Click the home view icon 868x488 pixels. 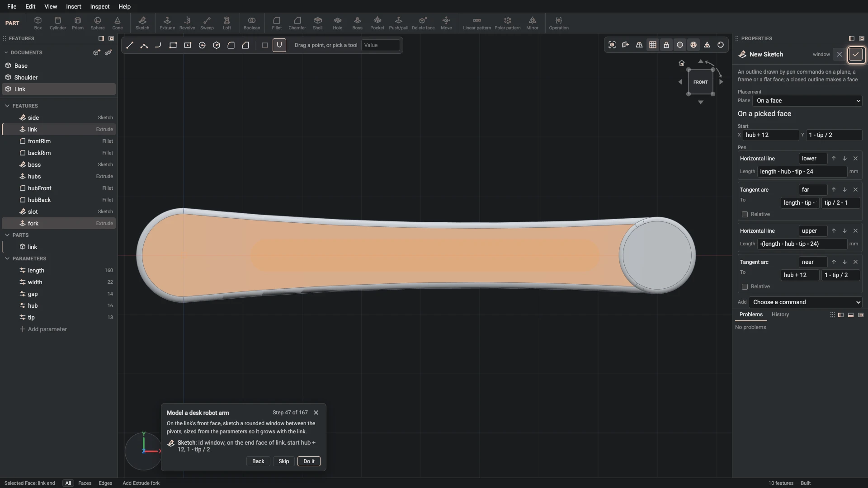tap(682, 63)
